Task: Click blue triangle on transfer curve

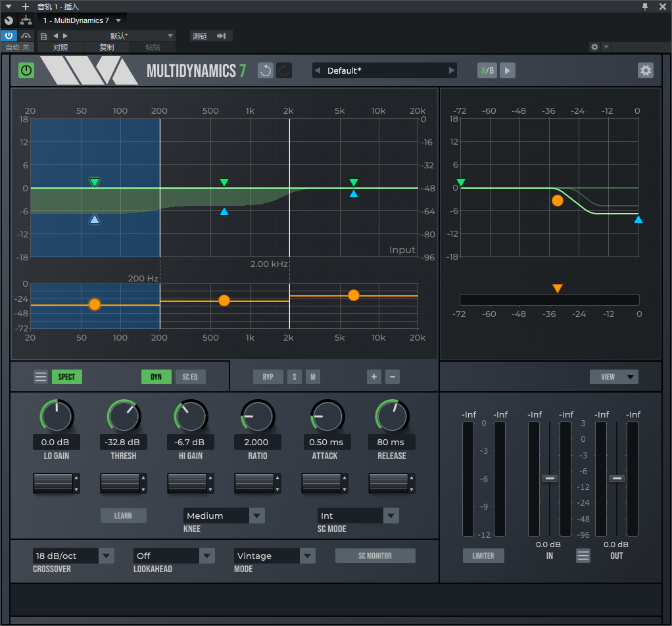Action: 638,220
